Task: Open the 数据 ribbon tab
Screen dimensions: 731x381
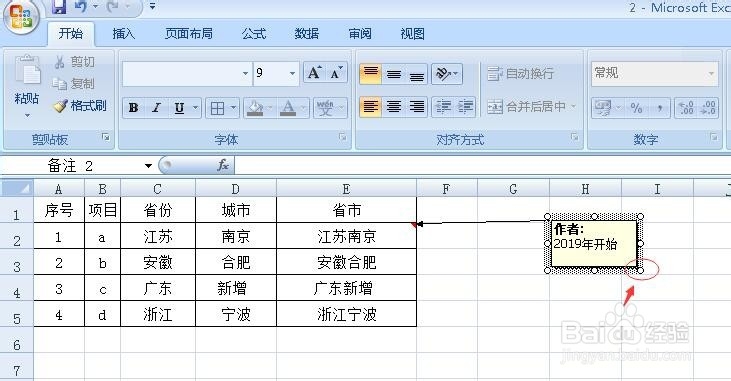Action: coord(307,34)
